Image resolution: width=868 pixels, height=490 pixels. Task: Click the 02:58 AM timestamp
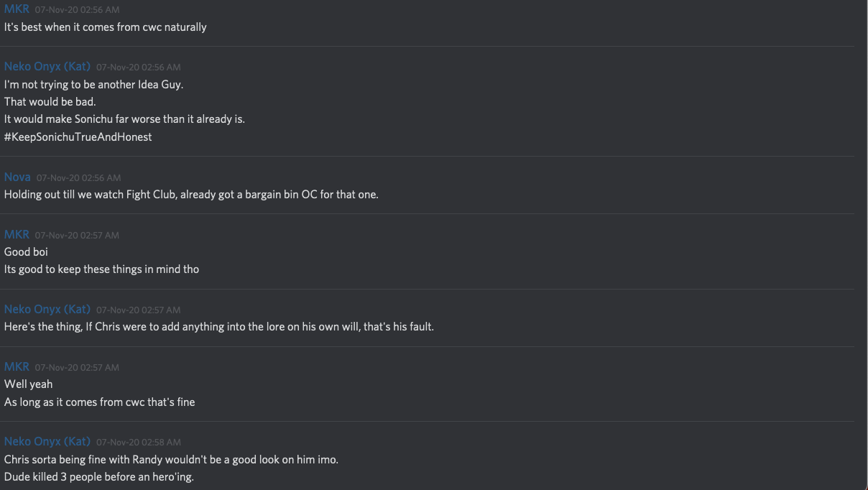(x=138, y=442)
